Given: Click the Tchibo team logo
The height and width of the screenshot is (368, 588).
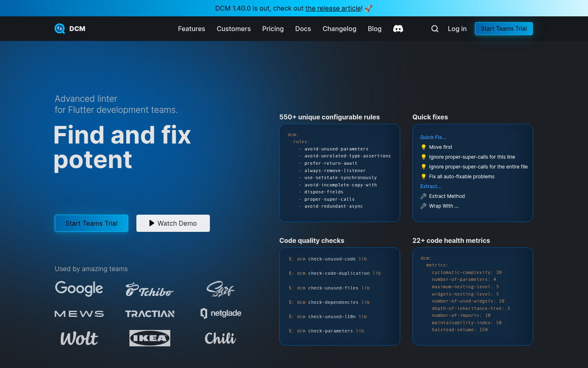Looking at the screenshot, I should pos(150,289).
